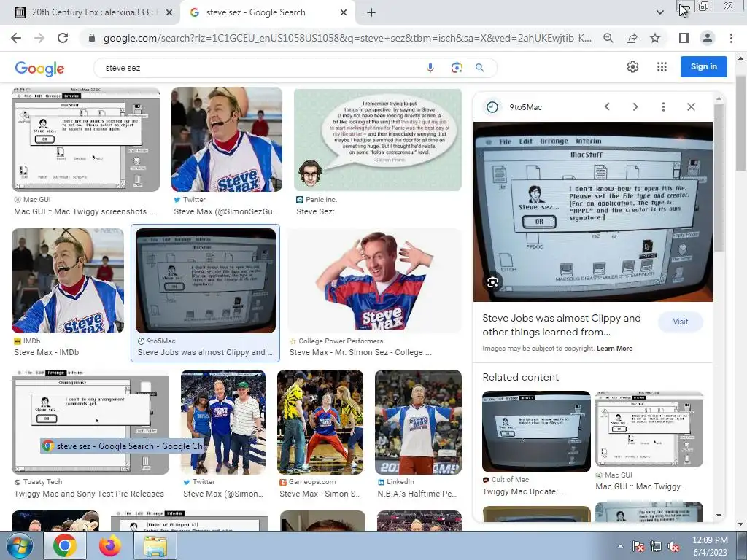Open File Explorer from the taskbar

tap(155, 545)
